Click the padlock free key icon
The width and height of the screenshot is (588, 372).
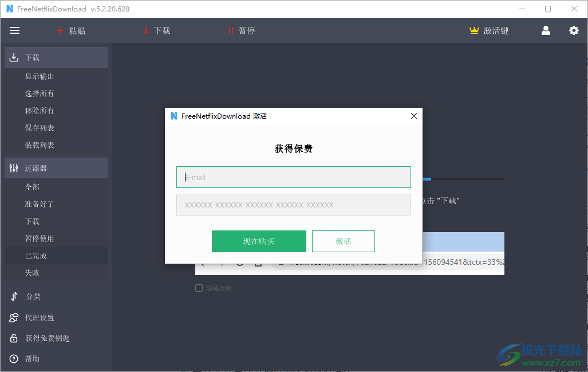14,338
